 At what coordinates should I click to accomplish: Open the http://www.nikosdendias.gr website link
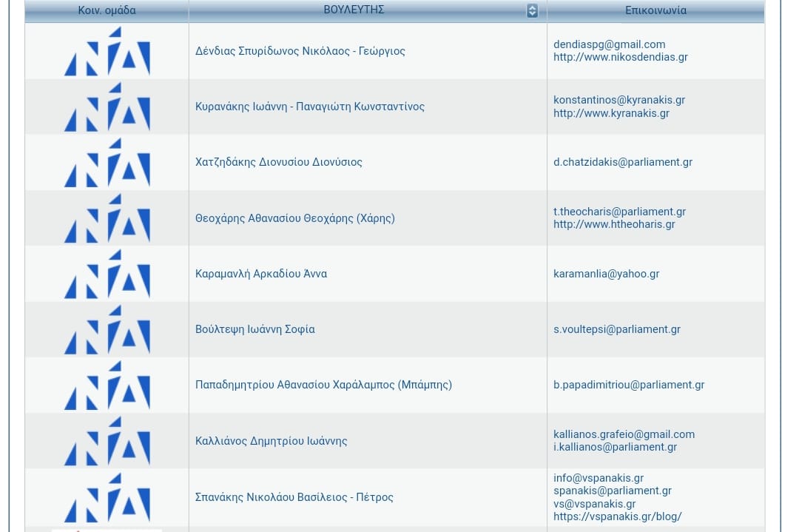point(621,57)
